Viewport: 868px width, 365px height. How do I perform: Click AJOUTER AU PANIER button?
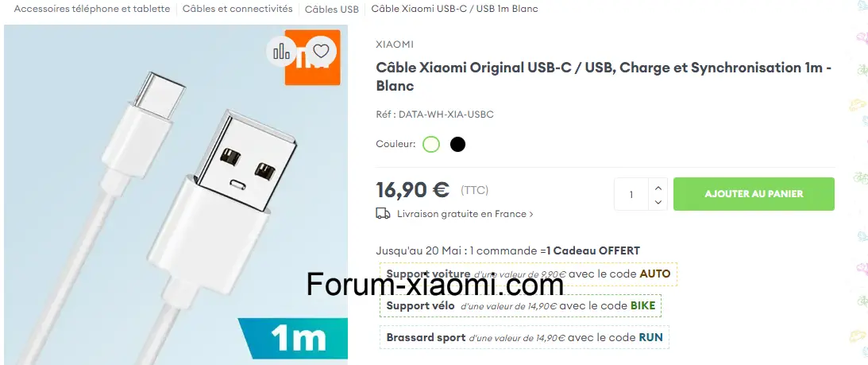[754, 194]
